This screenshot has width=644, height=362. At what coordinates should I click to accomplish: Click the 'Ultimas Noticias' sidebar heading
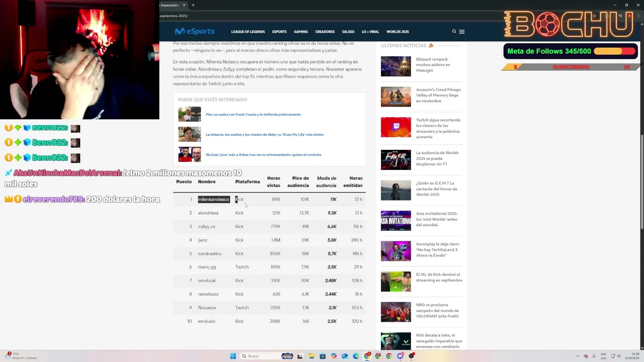tap(407, 46)
